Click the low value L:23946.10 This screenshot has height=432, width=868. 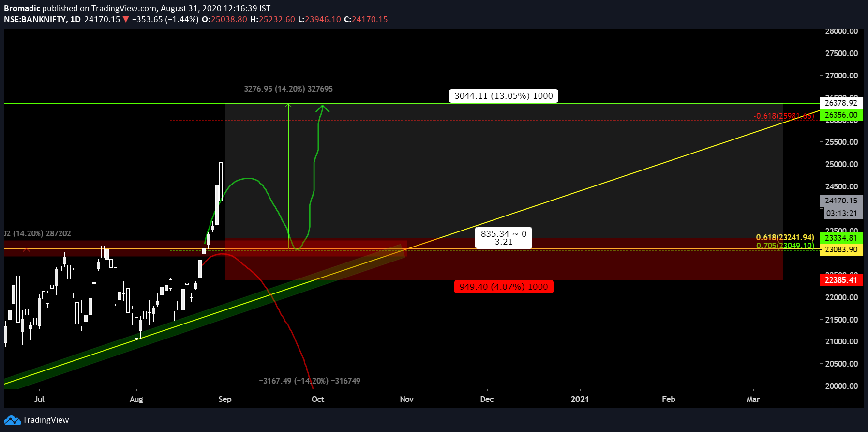(x=319, y=19)
